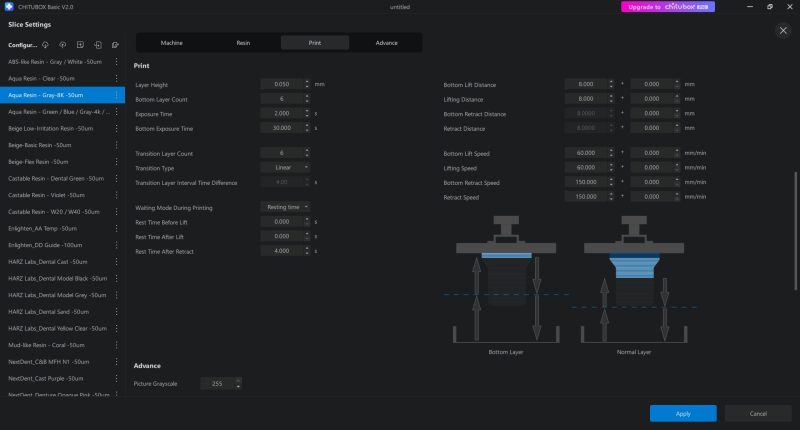The image size is (800, 430).
Task: Click the export configuration icon
Action: [x=115, y=45]
